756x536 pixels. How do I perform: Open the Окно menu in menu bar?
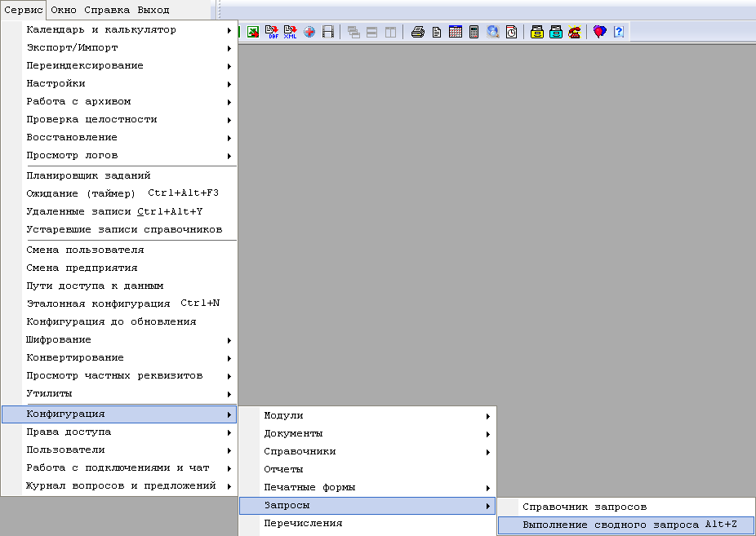coord(64,10)
